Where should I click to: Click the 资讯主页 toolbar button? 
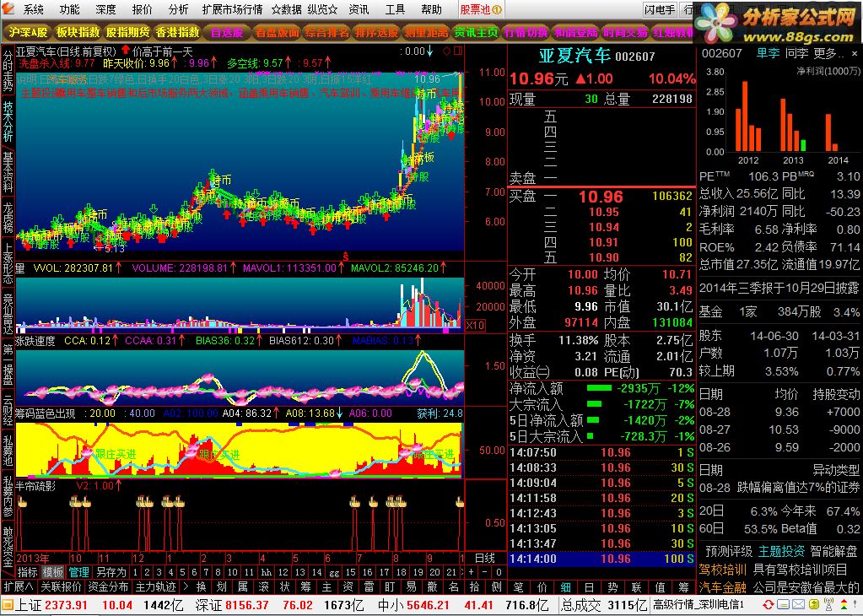click(476, 32)
